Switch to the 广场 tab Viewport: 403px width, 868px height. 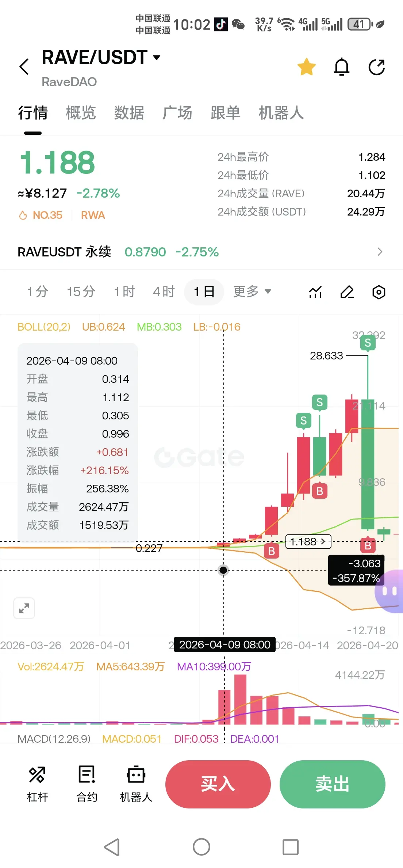pyautogui.click(x=177, y=113)
